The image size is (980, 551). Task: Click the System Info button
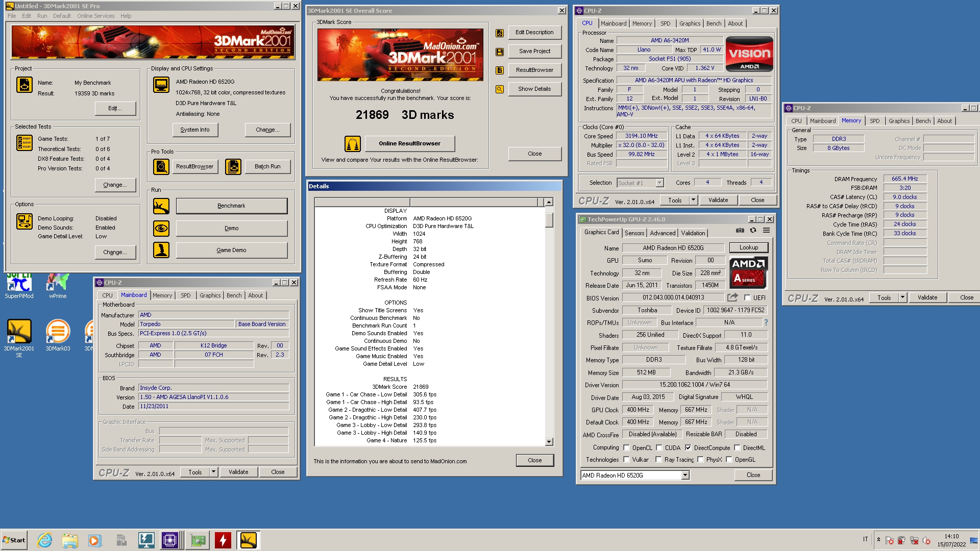[195, 130]
